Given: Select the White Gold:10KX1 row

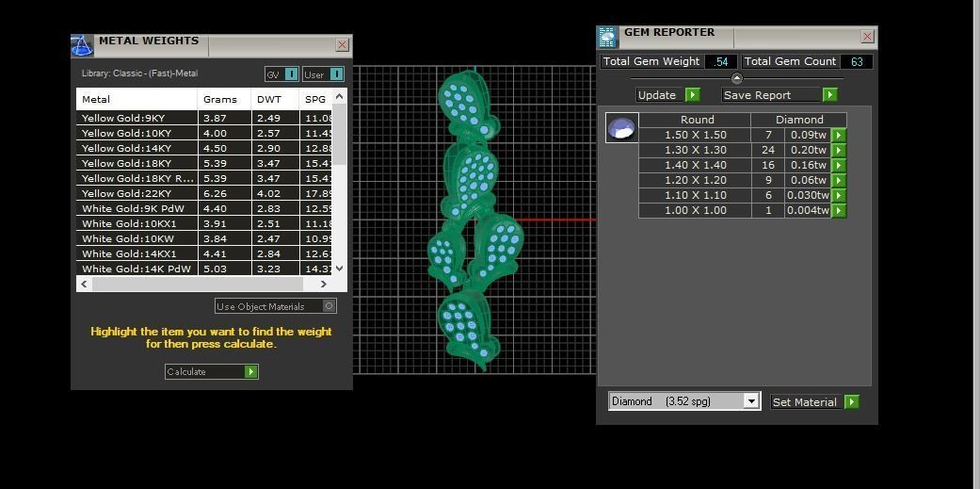Looking at the screenshot, I should point(203,223).
